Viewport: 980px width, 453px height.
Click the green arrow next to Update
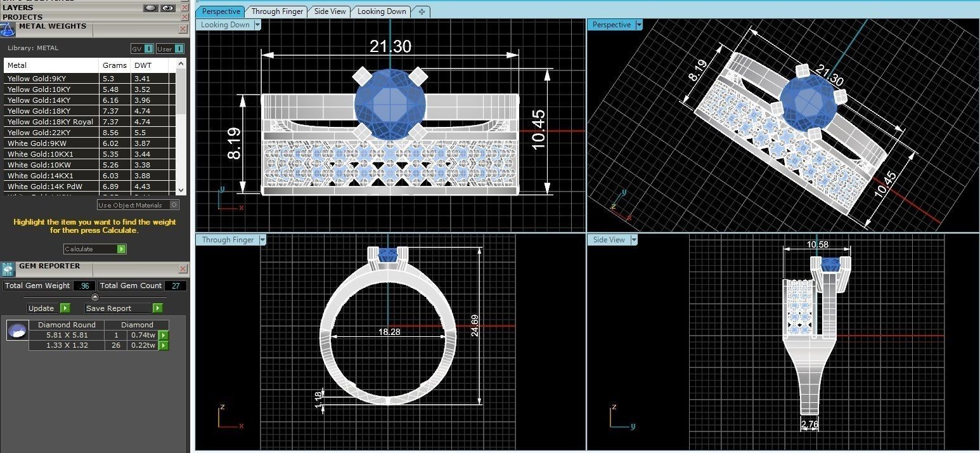coord(65,308)
